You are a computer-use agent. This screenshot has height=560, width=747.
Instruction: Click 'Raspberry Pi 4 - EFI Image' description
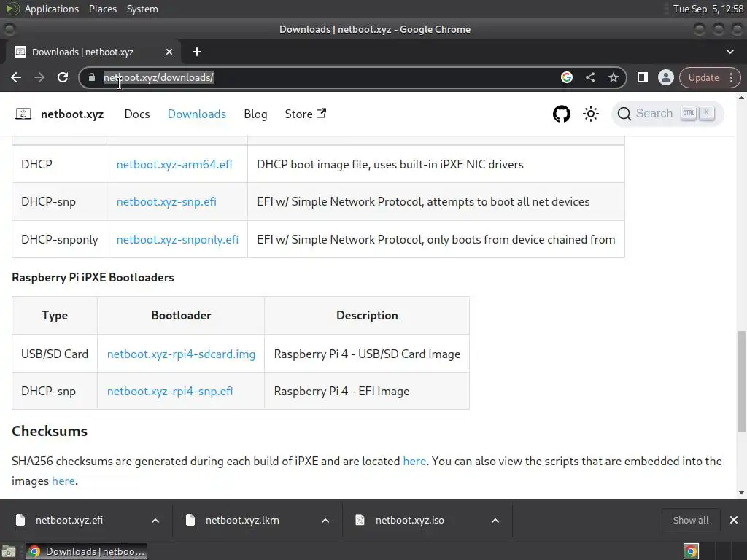pyautogui.click(x=341, y=391)
